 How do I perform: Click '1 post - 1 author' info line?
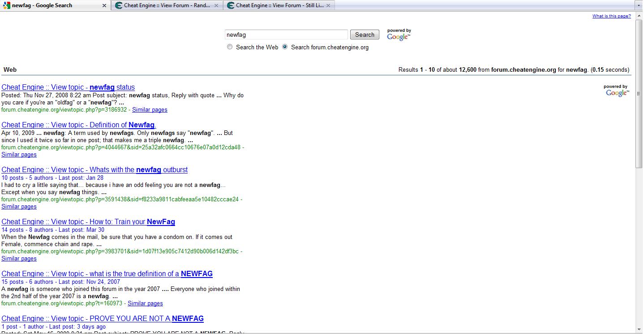(x=54, y=327)
